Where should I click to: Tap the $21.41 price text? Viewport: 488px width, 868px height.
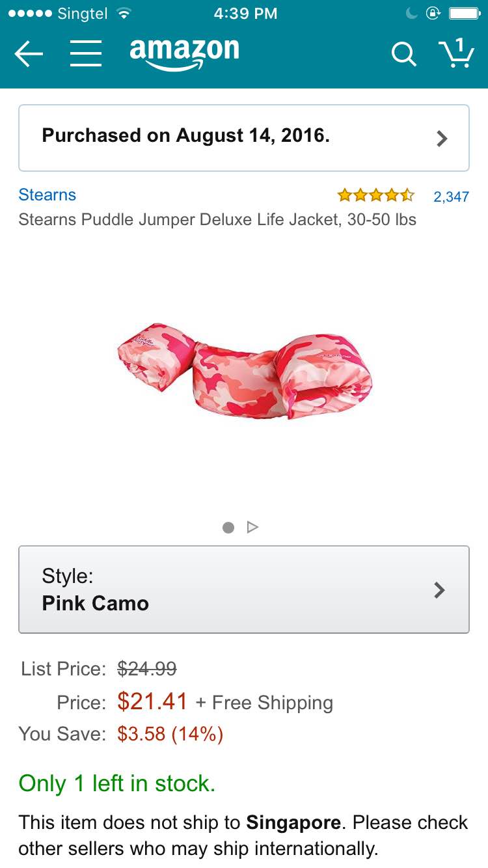click(152, 701)
